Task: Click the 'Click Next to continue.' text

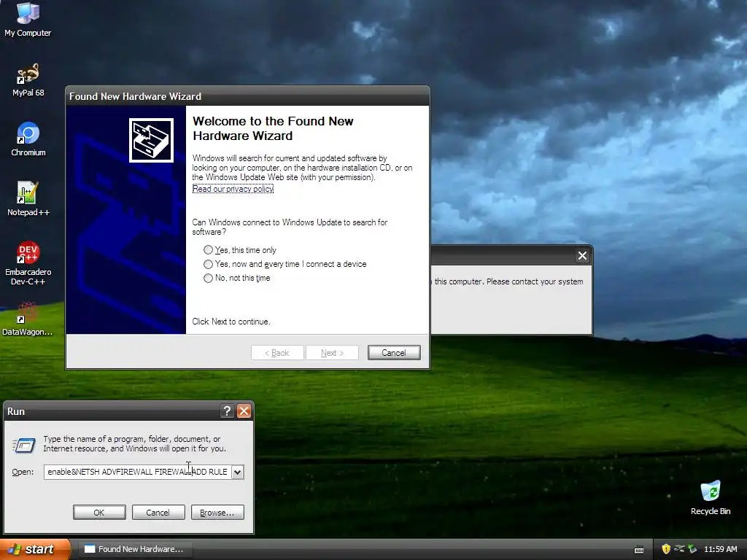Action: [x=231, y=322]
